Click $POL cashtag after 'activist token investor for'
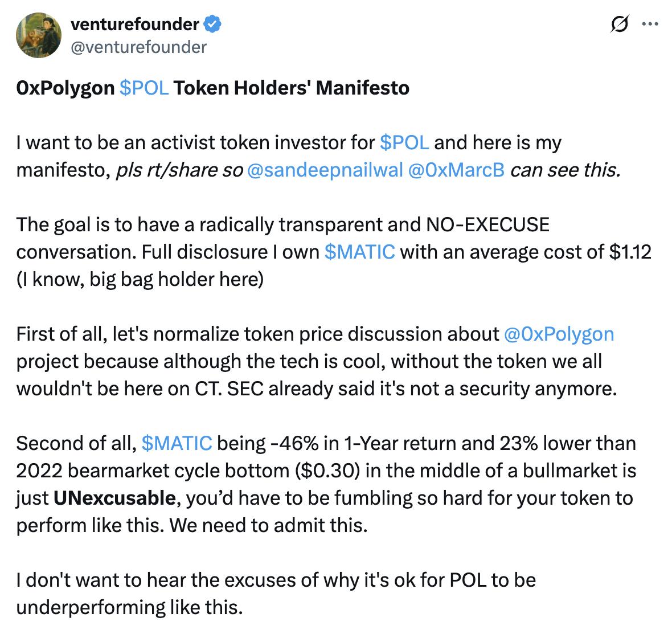 [x=404, y=142]
